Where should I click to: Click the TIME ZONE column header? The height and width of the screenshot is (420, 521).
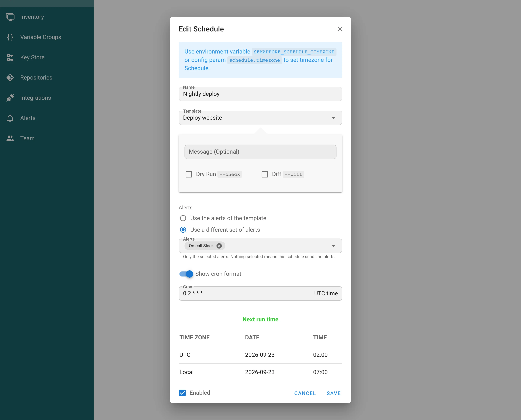click(194, 338)
